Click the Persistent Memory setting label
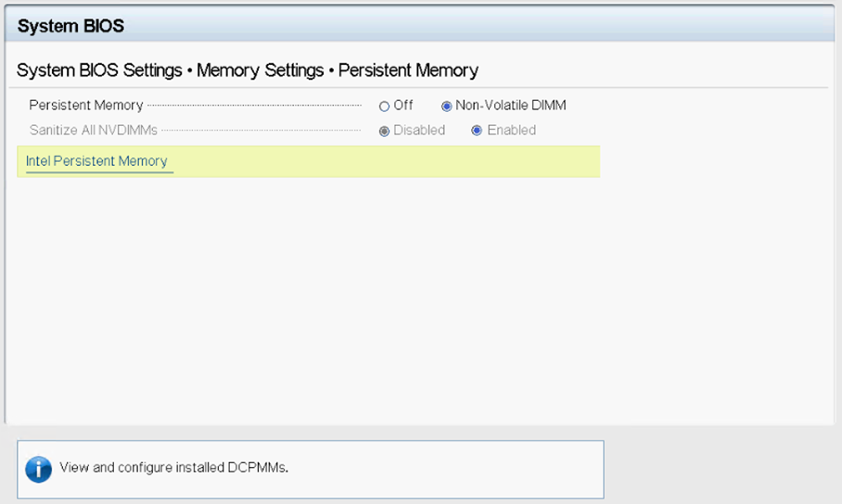 (86, 106)
